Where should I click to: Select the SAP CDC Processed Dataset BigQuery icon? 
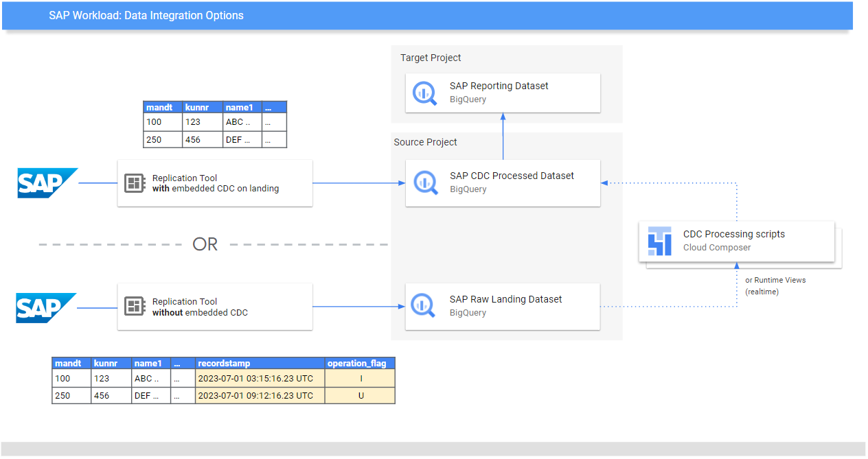(424, 183)
